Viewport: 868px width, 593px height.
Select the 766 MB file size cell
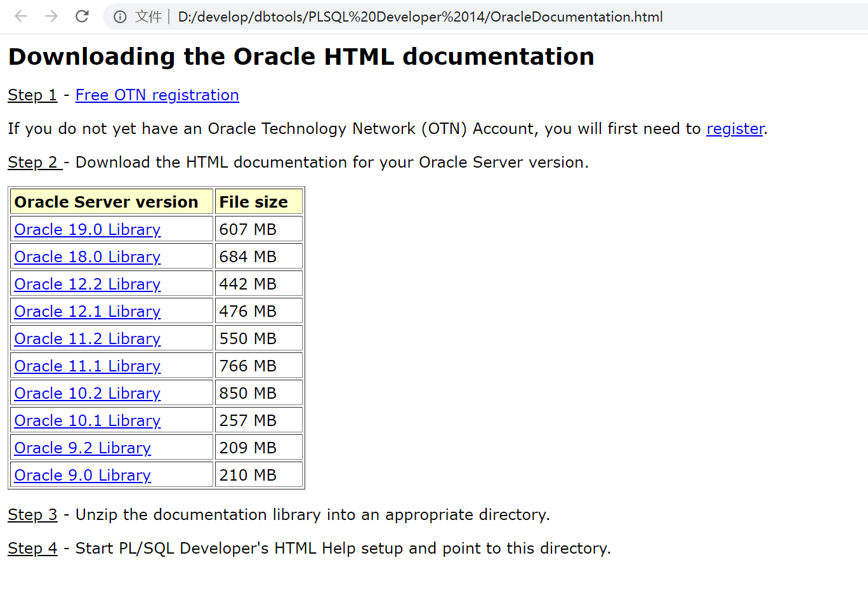[259, 366]
